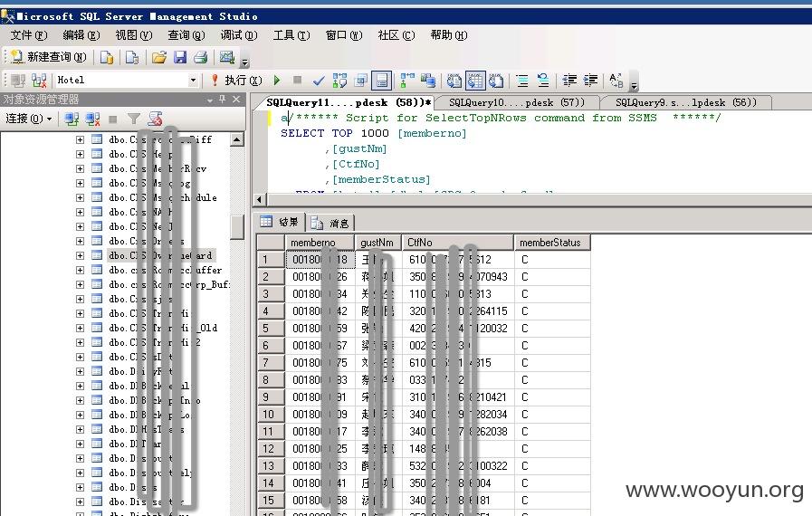Viewport: 812px width, 516px height.
Task: Open the Community (社区) menu
Action: [x=396, y=35]
